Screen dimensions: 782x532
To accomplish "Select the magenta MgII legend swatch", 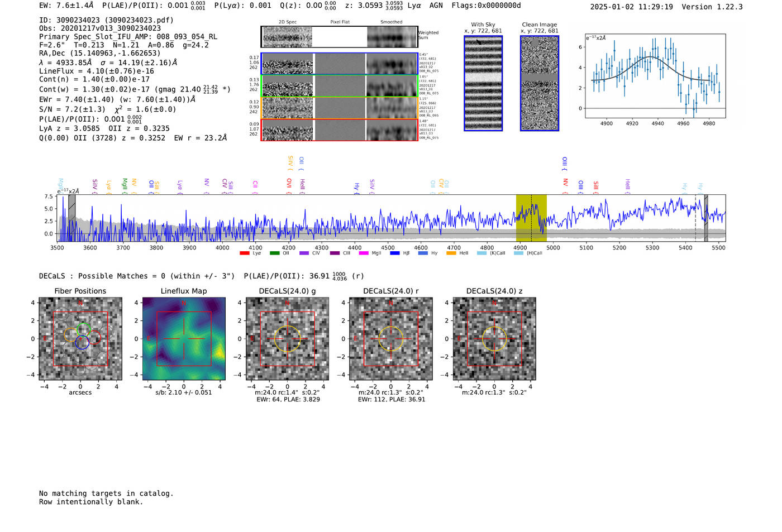I will tap(364, 253).
